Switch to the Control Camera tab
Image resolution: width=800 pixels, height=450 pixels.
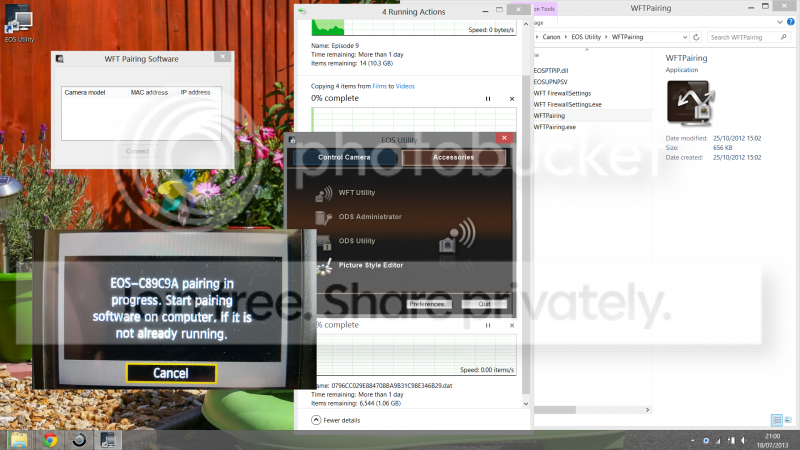(344, 157)
